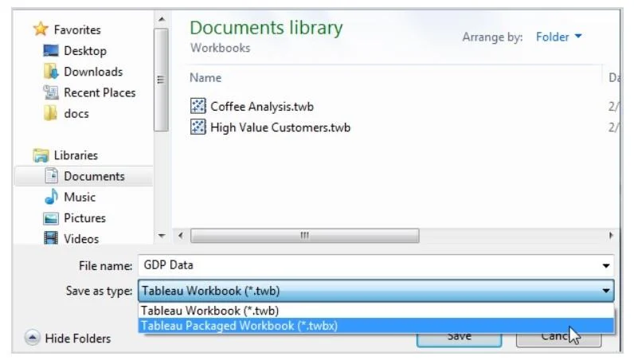634x364 pixels.
Task: Click the docs folder icon
Action: pyautogui.click(x=50, y=113)
